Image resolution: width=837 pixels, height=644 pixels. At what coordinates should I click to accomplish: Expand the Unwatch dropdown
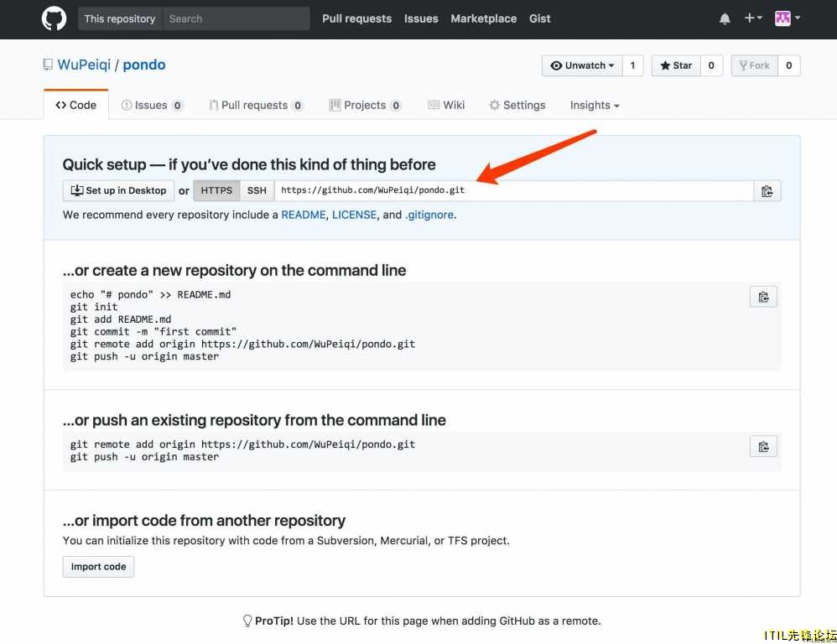point(582,65)
